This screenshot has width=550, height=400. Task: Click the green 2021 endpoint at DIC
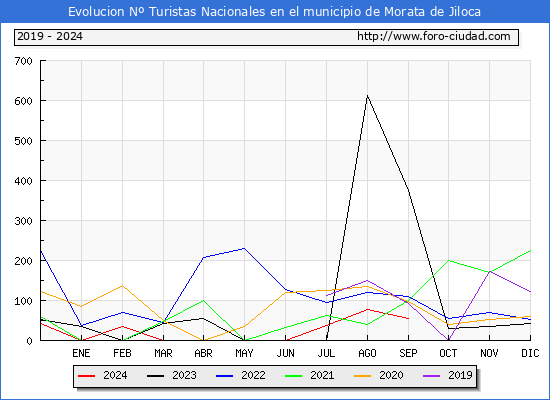(x=530, y=251)
